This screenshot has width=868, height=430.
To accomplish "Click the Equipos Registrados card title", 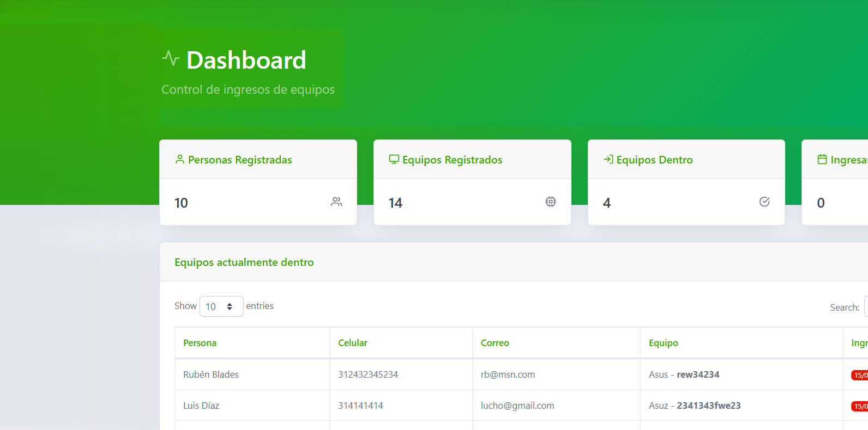I will point(453,160).
